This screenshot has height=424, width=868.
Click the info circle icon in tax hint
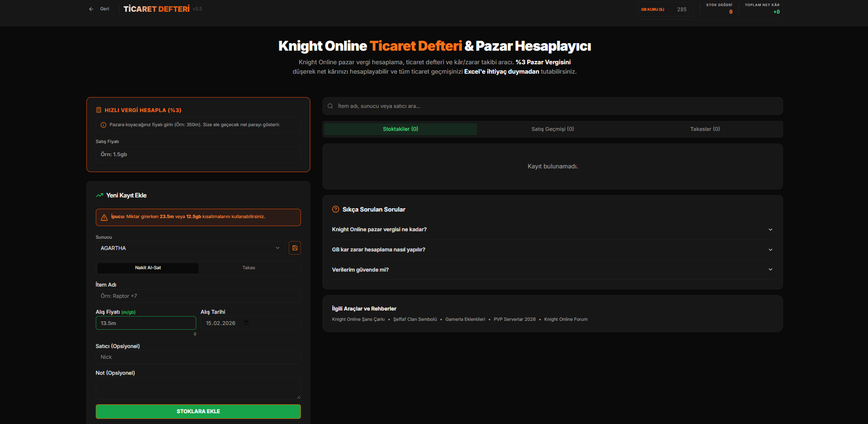[x=103, y=125]
